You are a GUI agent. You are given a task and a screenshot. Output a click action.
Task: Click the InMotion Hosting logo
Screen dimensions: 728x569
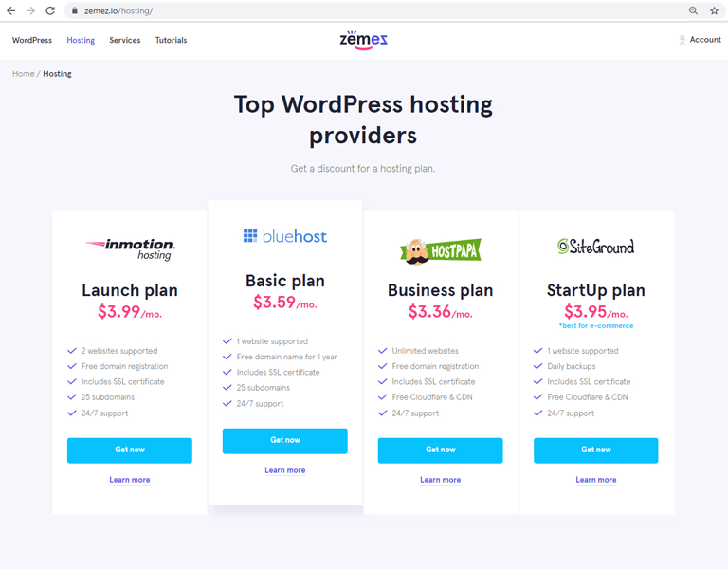131,249
